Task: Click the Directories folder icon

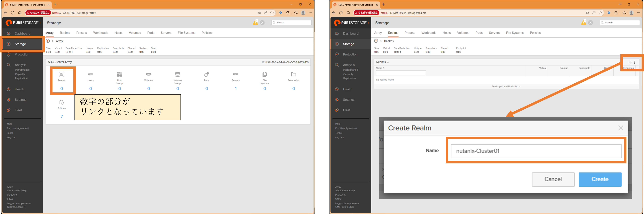Action: [294, 74]
